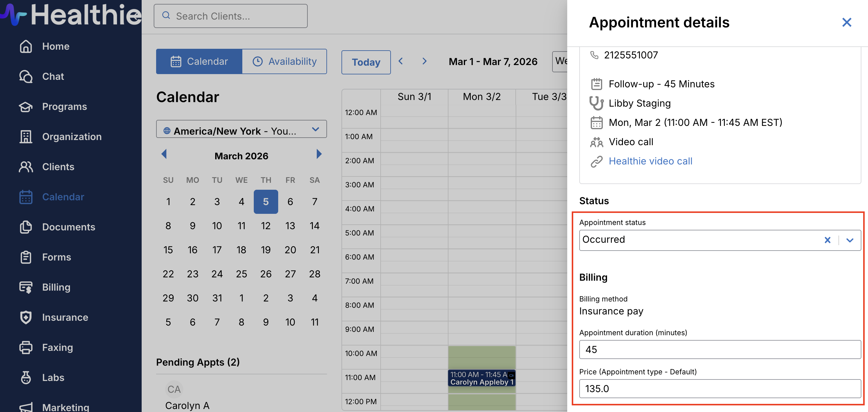Go to previous week in calendar
Image resolution: width=868 pixels, height=412 pixels.
(x=401, y=61)
